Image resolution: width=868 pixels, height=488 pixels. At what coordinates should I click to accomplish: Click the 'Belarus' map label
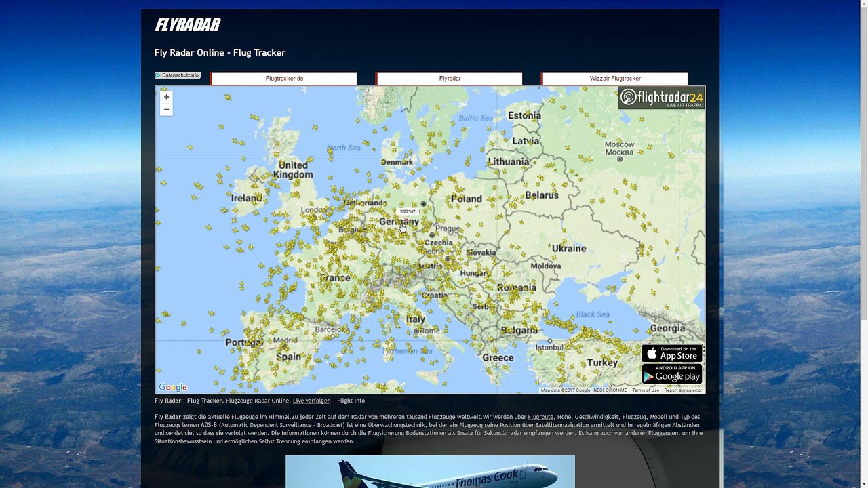(x=542, y=195)
